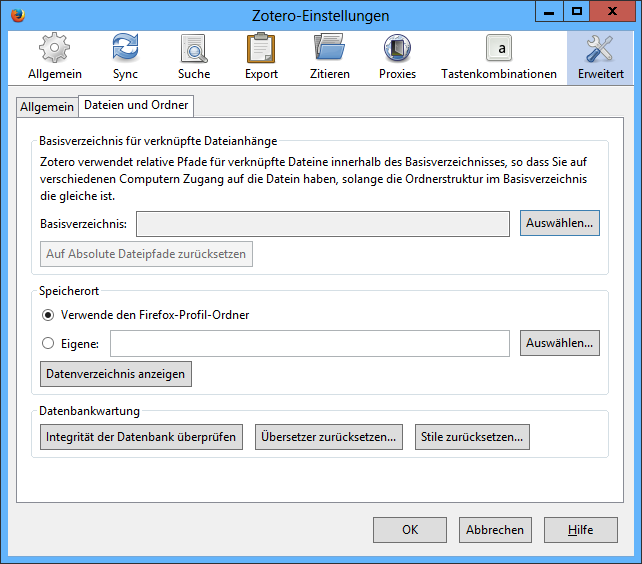This screenshot has width=642, height=564.
Task: Confirm settings with OK
Action: point(410,530)
